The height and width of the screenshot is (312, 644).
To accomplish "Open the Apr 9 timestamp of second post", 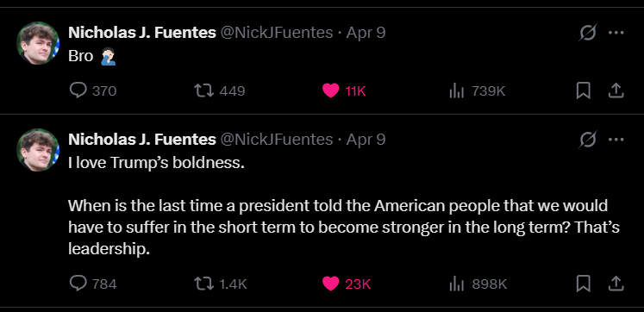I will 366,140.
